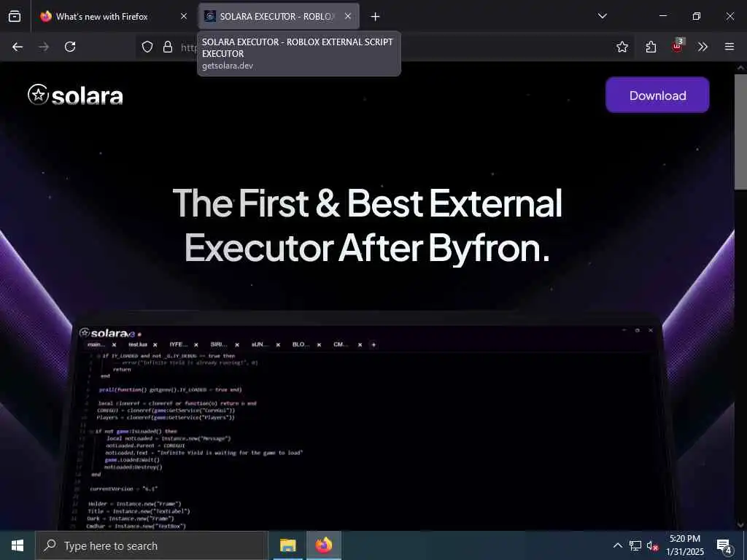Go forward one page
Screen dimensions: 747x560
(x=44, y=47)
